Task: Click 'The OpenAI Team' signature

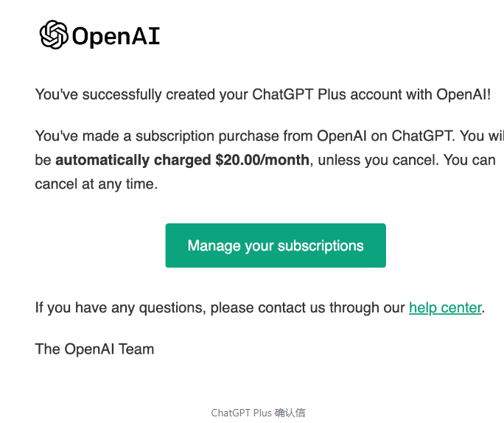Action: 94,349
